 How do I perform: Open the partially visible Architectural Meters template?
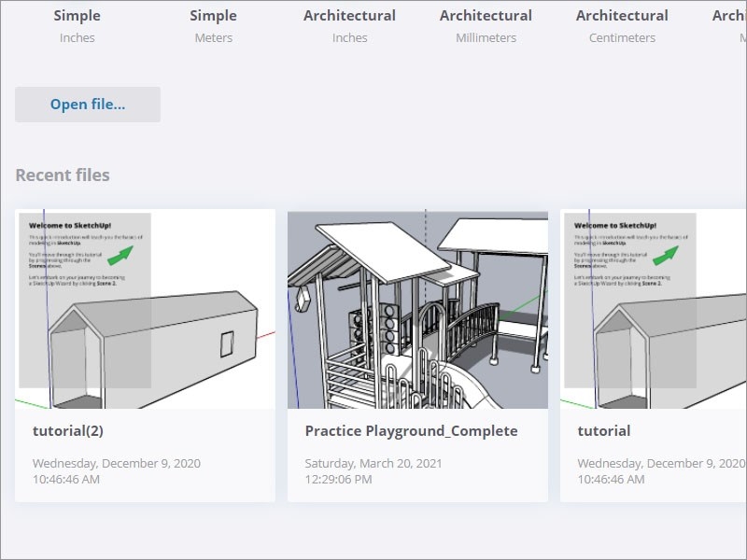733,24
